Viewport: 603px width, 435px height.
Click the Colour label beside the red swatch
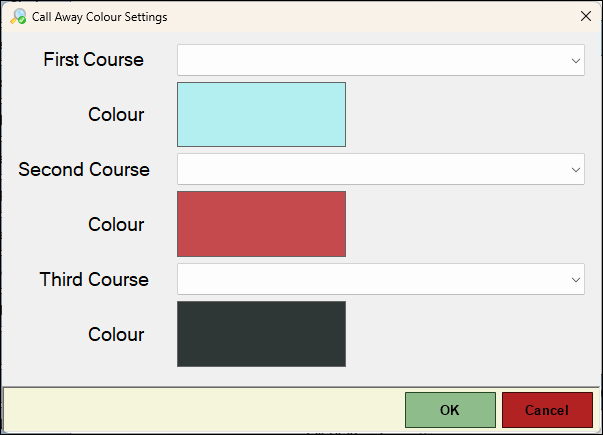pyautogui.click(x=116, y=225)
